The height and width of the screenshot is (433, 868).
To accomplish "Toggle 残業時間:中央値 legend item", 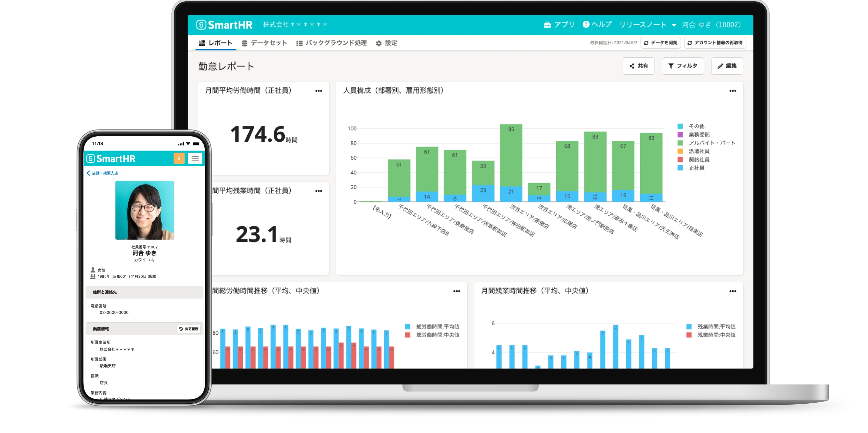I will pos(711,335).
